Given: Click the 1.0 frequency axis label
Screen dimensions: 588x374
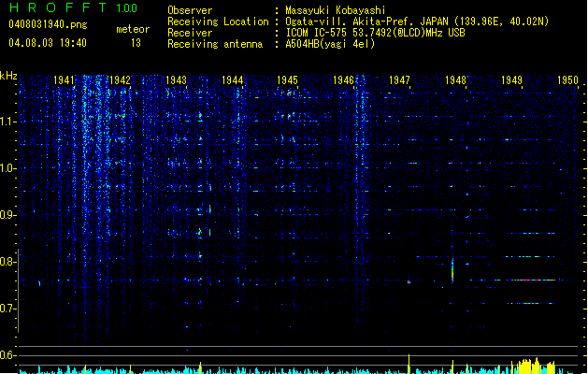Looking at the screenshot, I should click(x=7, y=168).
